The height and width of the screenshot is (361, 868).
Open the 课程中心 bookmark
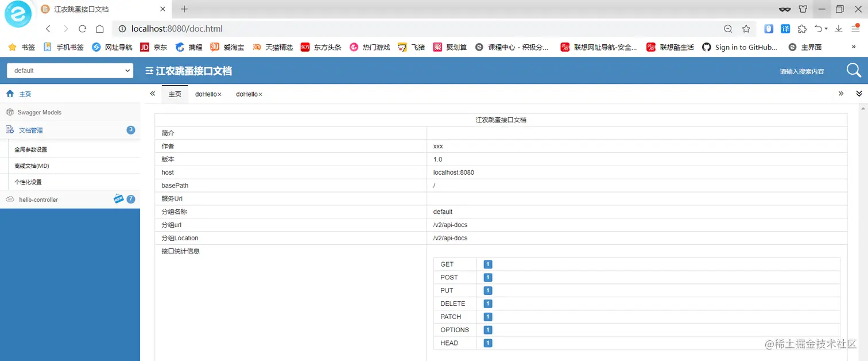(x=512, y=47)
